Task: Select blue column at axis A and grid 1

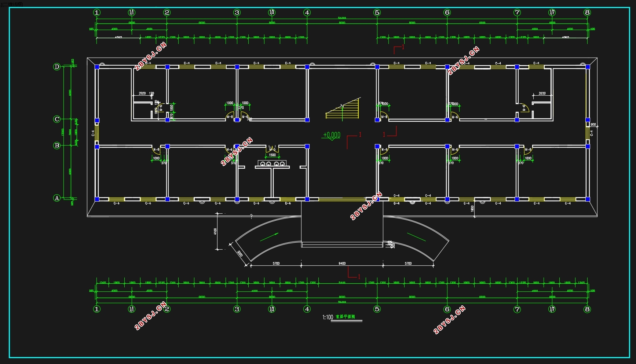Action: 97,199
